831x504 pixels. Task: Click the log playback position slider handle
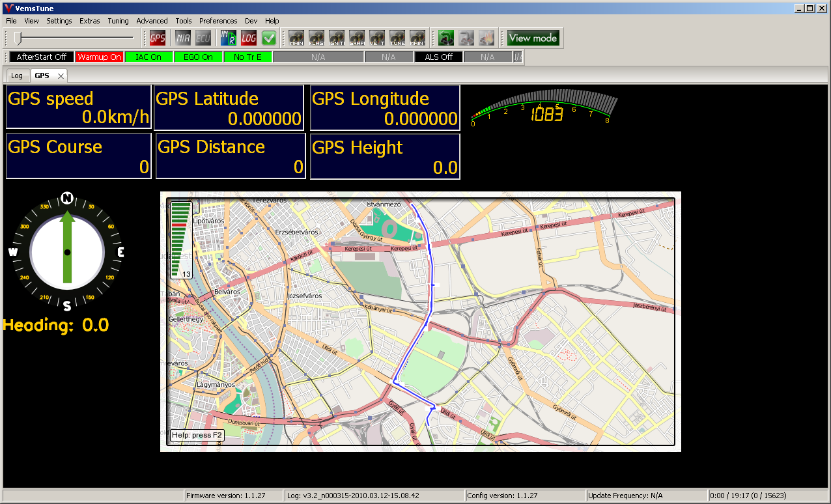pyautogui.click(x=19, y=38)
